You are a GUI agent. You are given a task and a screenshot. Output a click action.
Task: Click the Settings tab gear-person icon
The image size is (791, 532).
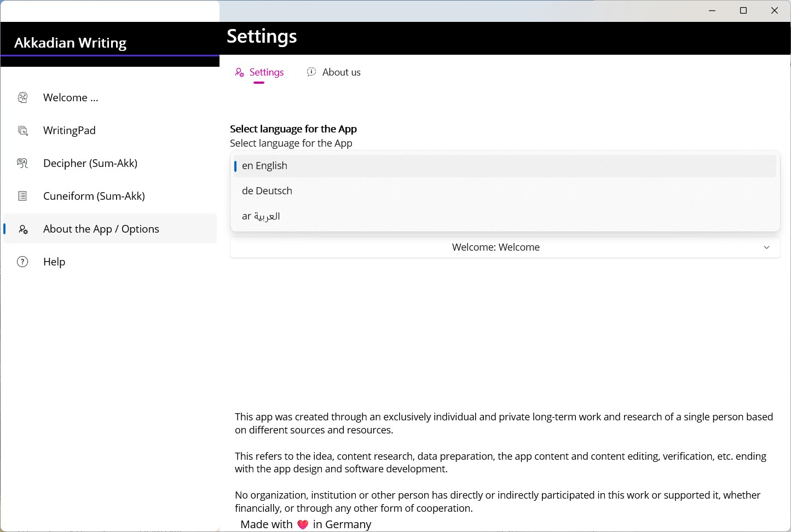click(240, 72)
